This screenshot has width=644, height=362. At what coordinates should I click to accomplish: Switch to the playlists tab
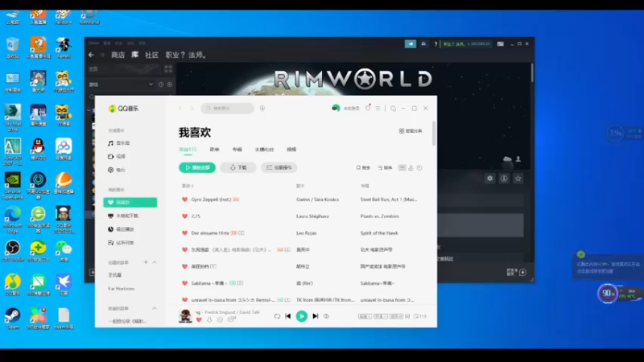coord(214,150)
